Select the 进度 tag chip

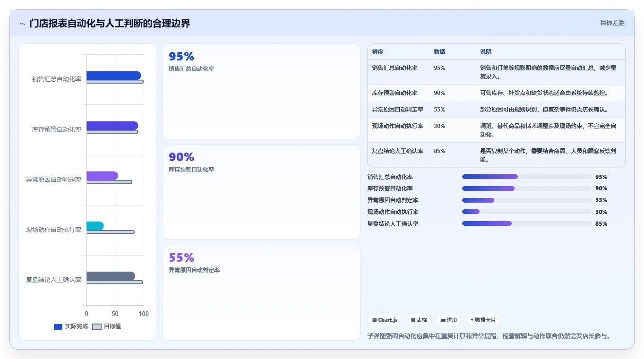(449, 320)
